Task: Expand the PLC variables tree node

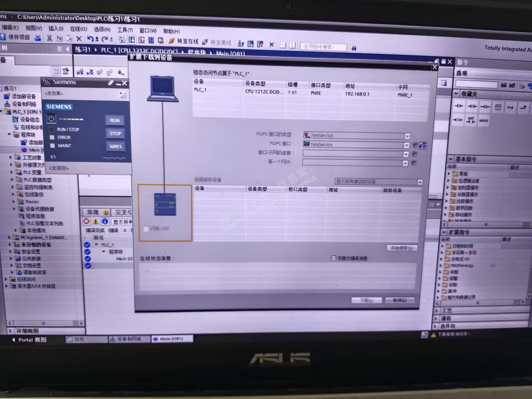Action: (12, 172)
